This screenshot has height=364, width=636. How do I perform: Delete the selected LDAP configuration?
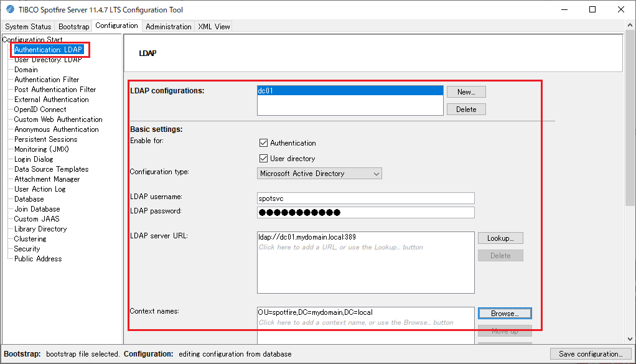pos(466,110)
